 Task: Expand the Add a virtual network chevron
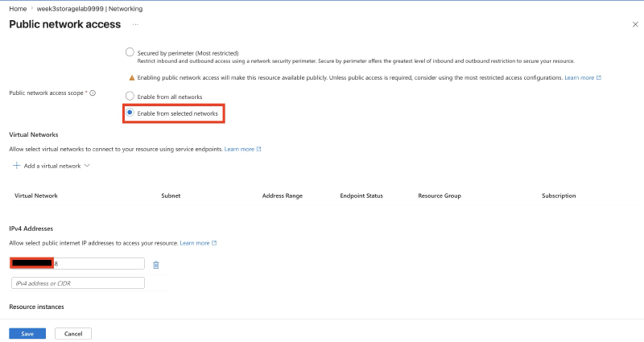[87, 166]
